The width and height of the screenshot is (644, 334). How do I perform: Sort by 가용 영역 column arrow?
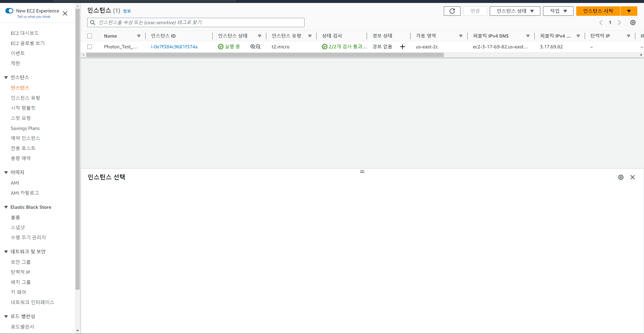click(461, 36)
